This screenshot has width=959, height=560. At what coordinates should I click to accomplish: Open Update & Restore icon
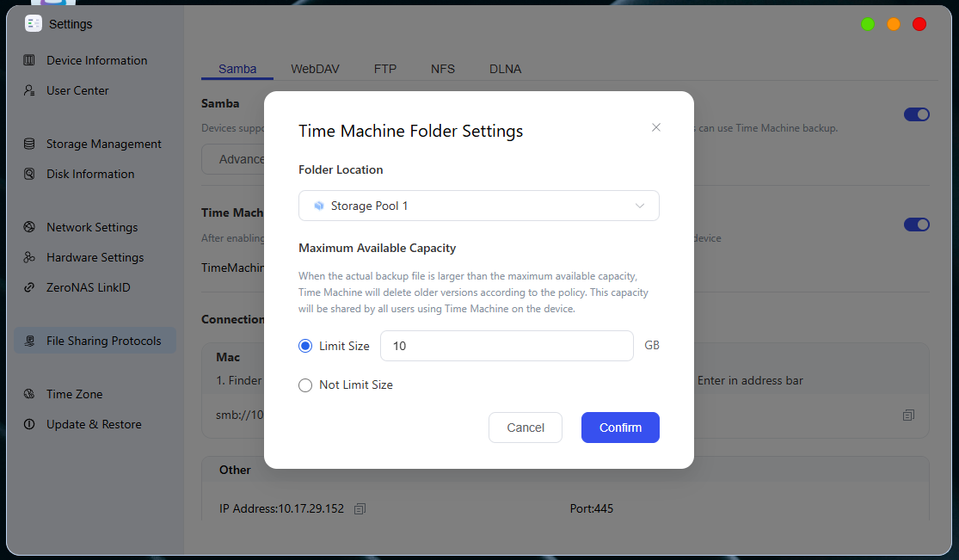[x=28, y=424]
